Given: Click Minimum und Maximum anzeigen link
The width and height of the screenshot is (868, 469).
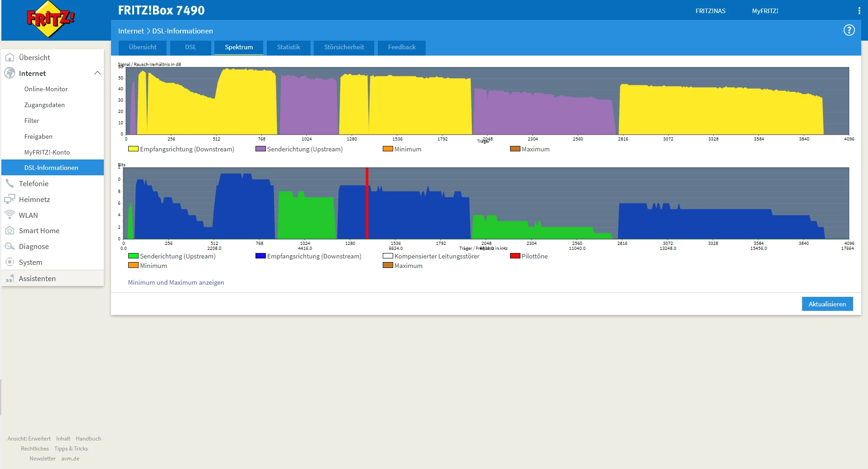Looking at the screenshot, I should (176, 282).
